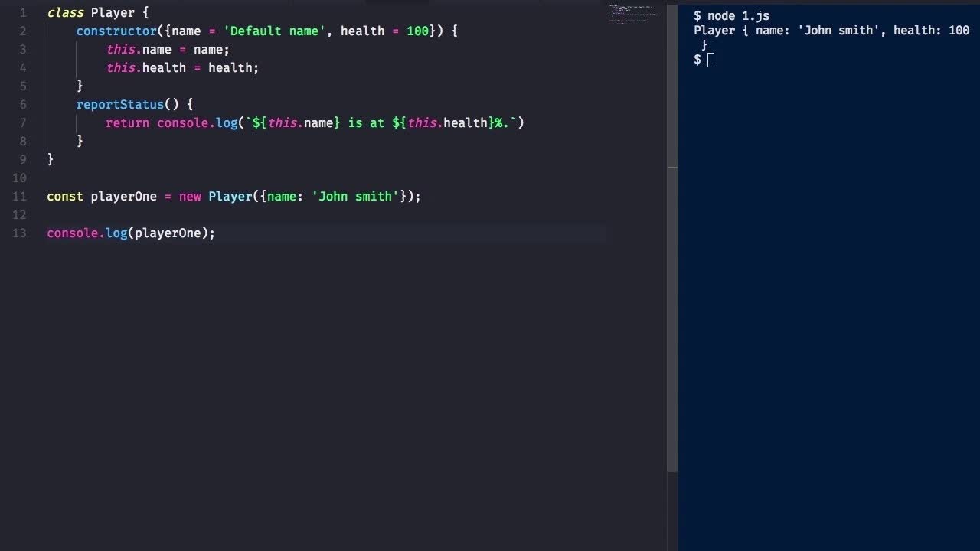Screen dimensions: 980x551
Task: Click line number 11 in the gutter
Action: 19,197
